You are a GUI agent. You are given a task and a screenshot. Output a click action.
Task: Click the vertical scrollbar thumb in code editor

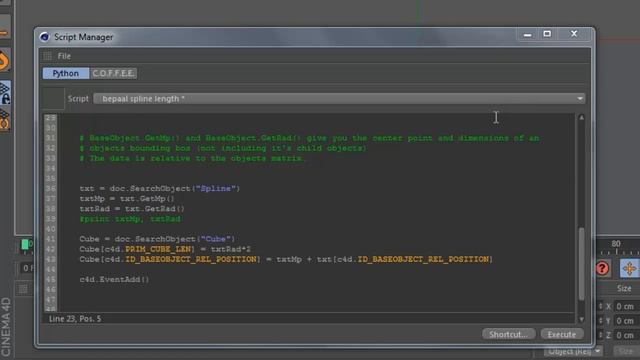(582, 264)
